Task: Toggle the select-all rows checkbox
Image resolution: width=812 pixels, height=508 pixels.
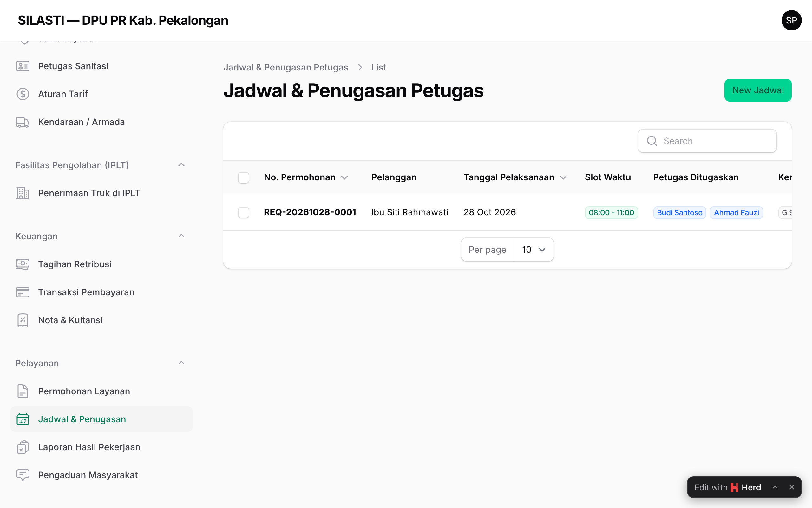Action: point(244,178)
